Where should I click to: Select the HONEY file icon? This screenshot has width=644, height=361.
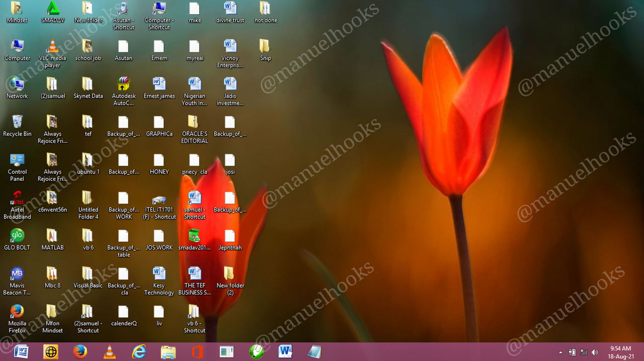(159, 164)
